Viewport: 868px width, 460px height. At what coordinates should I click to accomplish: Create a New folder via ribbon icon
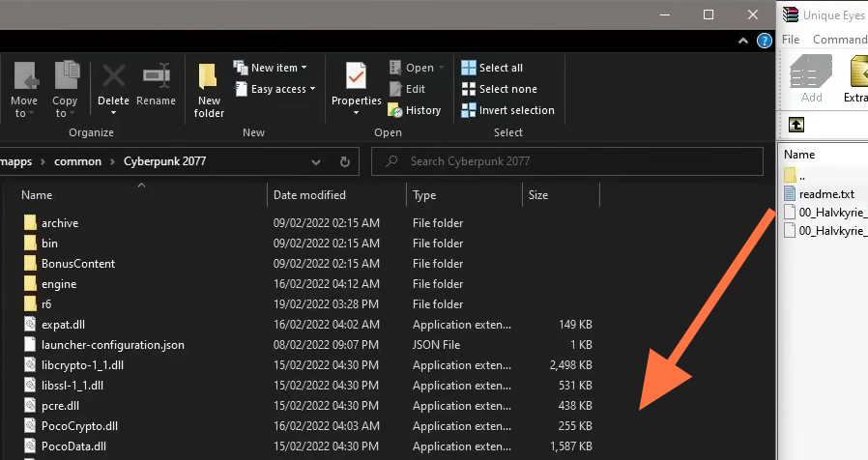[x=208, y=75]
